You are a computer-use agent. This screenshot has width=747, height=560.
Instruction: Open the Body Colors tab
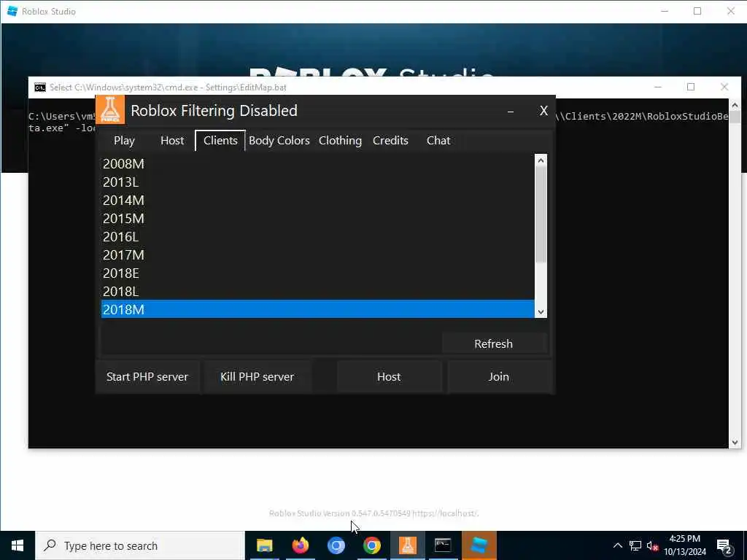click(279, 141)
